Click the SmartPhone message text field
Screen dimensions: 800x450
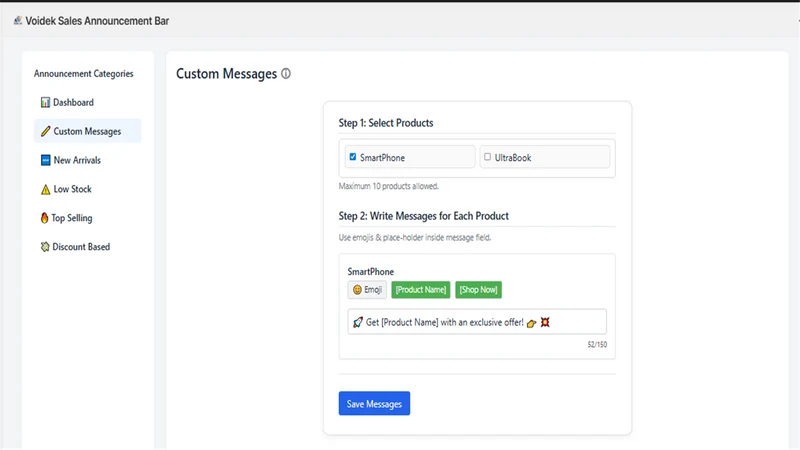click(477, 322)
